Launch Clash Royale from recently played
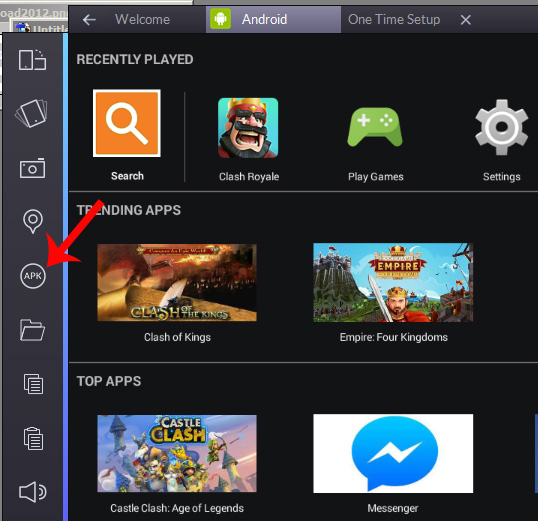Image resolution: width=538 pixels, height=521 pixels. pos(248,128)
